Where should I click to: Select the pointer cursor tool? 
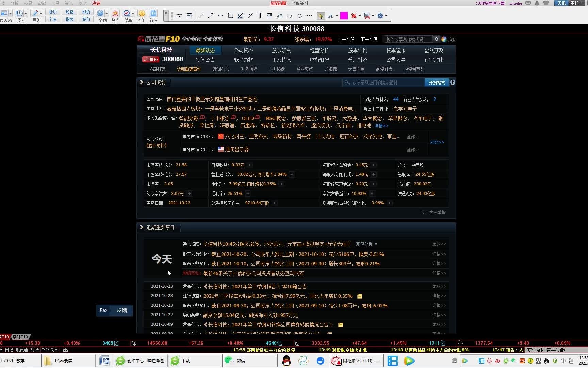321,16
